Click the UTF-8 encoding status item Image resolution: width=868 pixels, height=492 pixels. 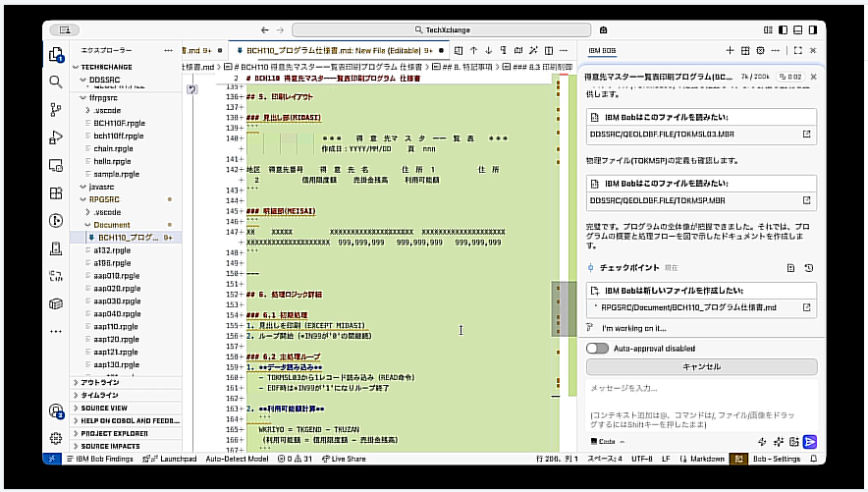(642, 459)
